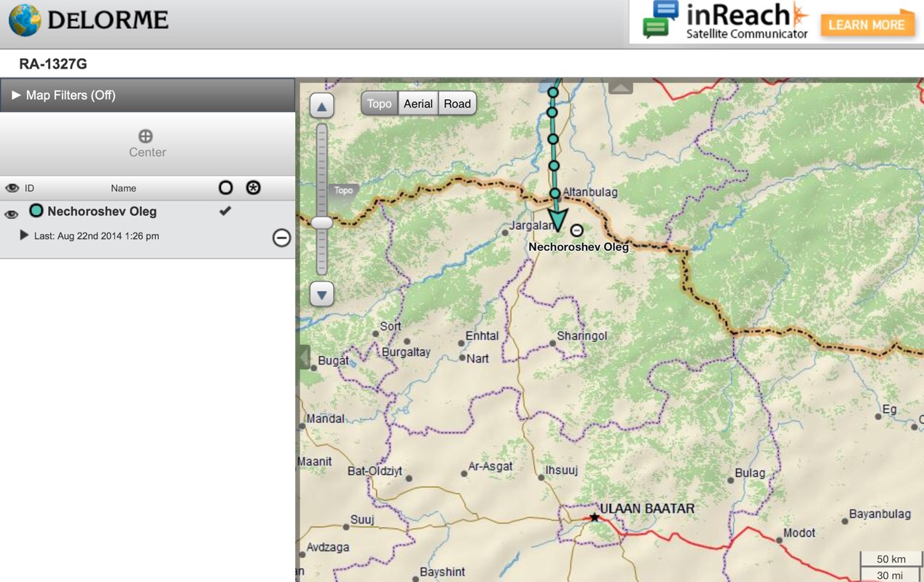The image size is (924, 582).
Task: Click the zoom out down-arrow button
Action: coord(321,294)
